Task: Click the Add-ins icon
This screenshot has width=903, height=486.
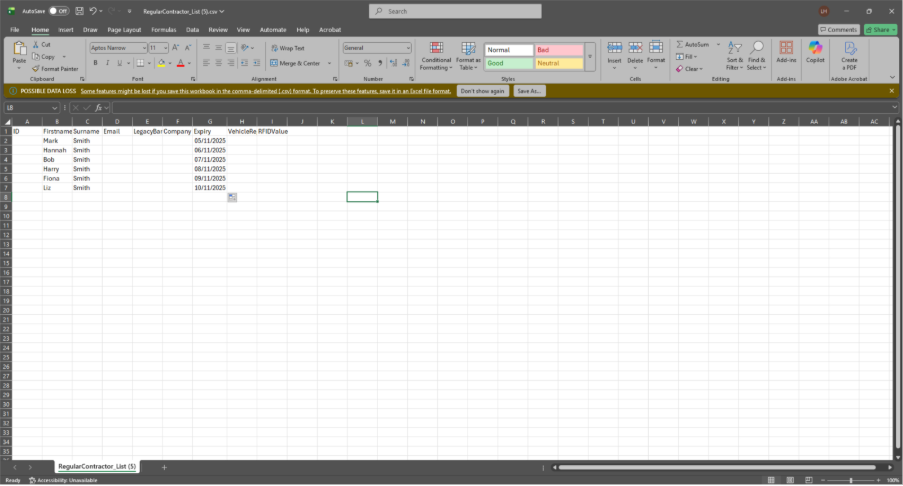Action: [x=786, y=52]
